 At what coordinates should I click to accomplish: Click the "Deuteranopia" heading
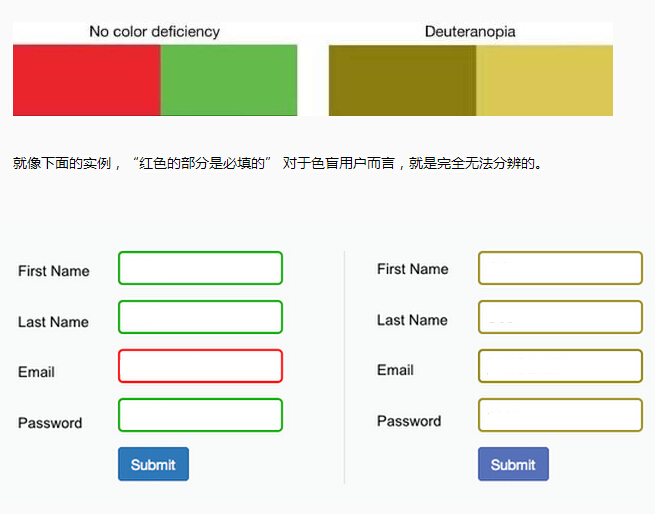click(x=470, y=31)
